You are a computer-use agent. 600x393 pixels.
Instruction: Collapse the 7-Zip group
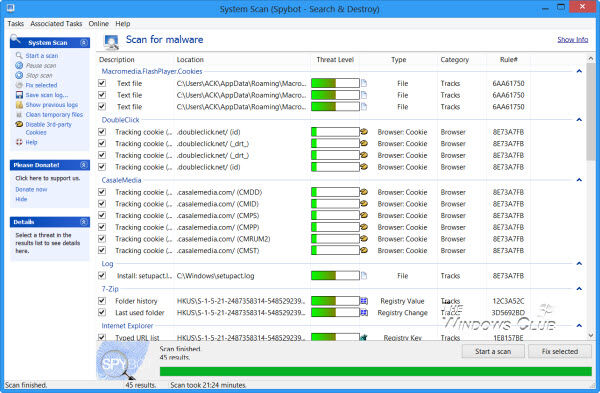[x=579, y=289]
